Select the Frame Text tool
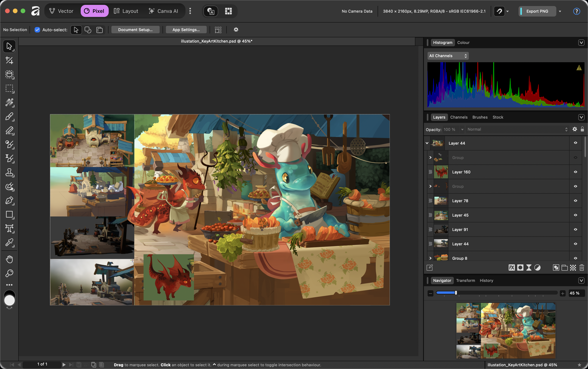Image resolution: width=588 pixels, height=369 pixels. [9, 229]
